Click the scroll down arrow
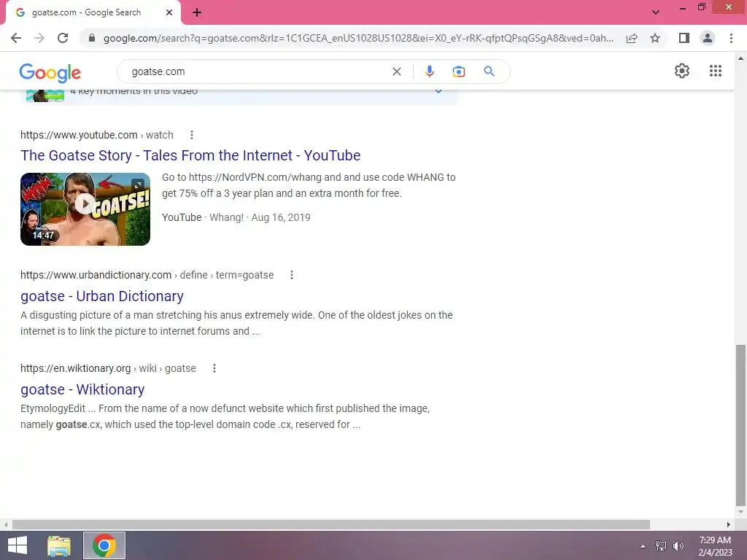 [x=740, y=513]
